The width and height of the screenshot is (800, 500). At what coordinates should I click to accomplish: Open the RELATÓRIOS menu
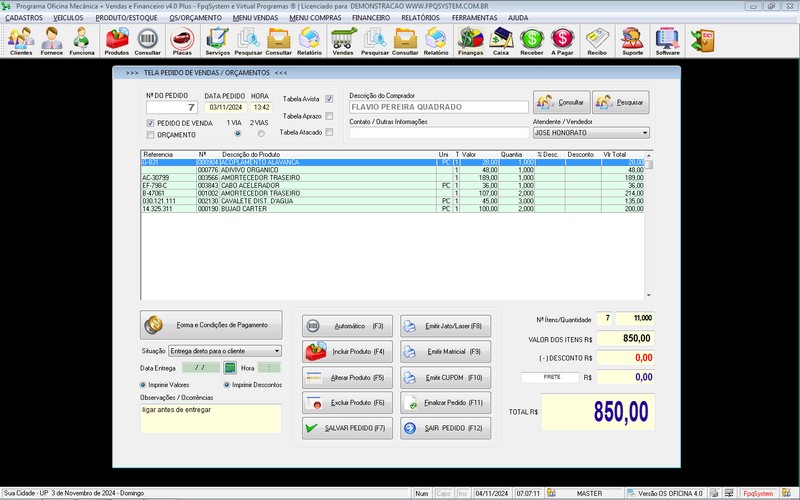[x=421, y=17]
